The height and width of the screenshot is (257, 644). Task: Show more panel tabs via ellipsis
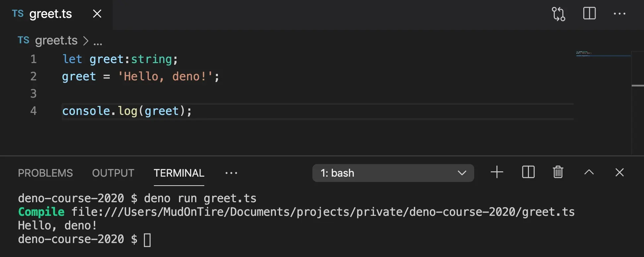click(x=231, y=173)
